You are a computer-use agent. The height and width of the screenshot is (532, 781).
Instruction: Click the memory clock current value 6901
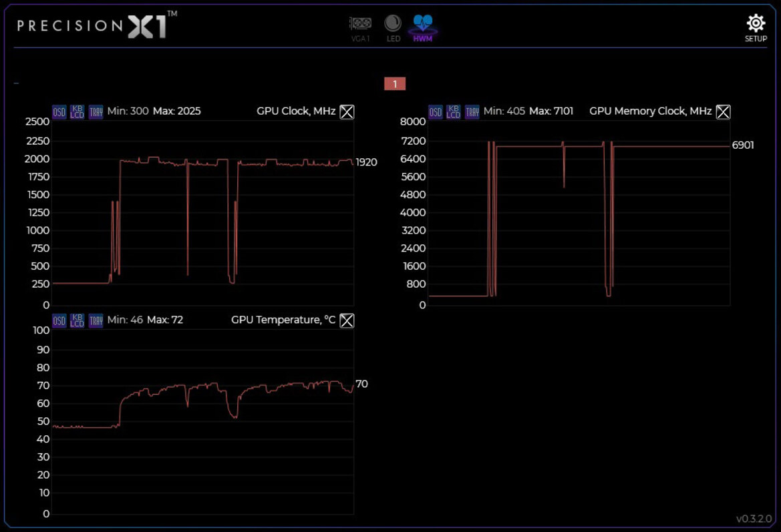pyautogui.click(x=743, y=146)
